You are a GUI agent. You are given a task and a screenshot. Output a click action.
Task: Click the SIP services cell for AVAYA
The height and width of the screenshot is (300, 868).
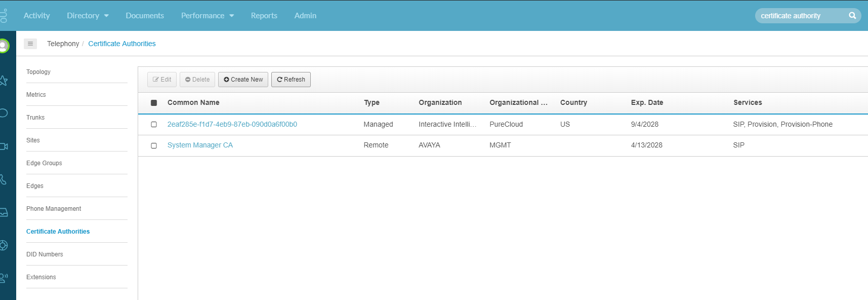[x=739, y=145]
